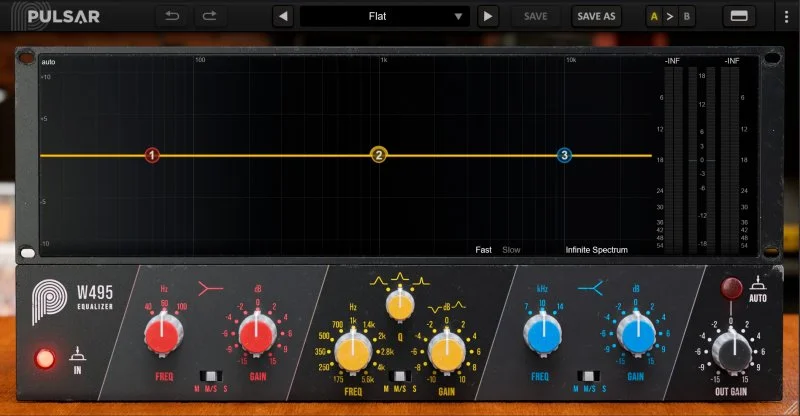This screenshot has width=800, height=416.
Task: Toggle the rack view window icon
Action: click(x=739, y=16)
